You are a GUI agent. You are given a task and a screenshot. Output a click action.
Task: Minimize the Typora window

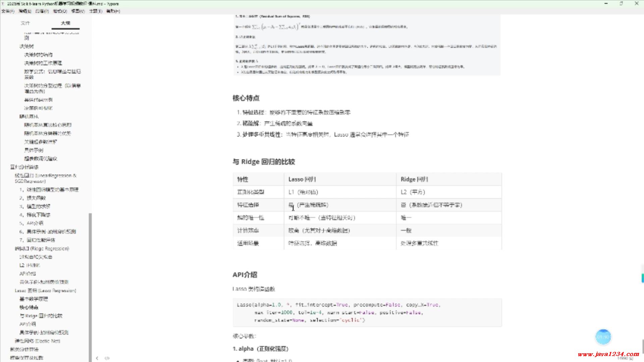(606, 4)
